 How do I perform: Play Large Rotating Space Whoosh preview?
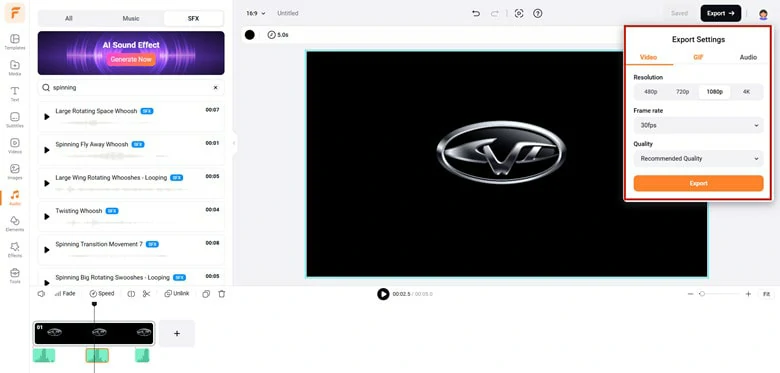point(47,117)
